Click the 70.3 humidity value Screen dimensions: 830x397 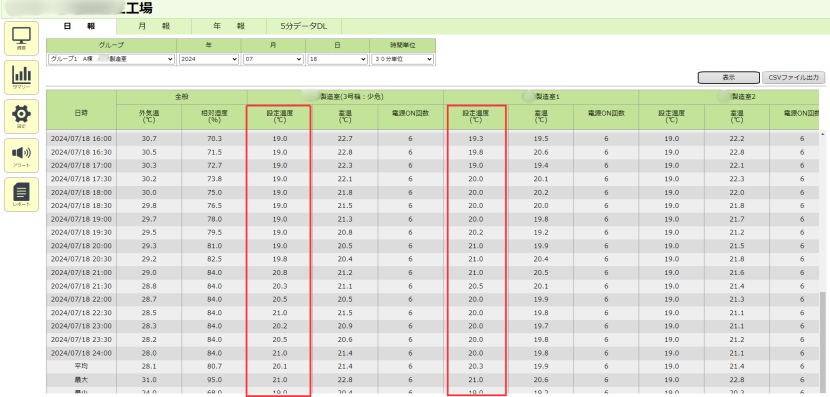click(x=214, y=139)
